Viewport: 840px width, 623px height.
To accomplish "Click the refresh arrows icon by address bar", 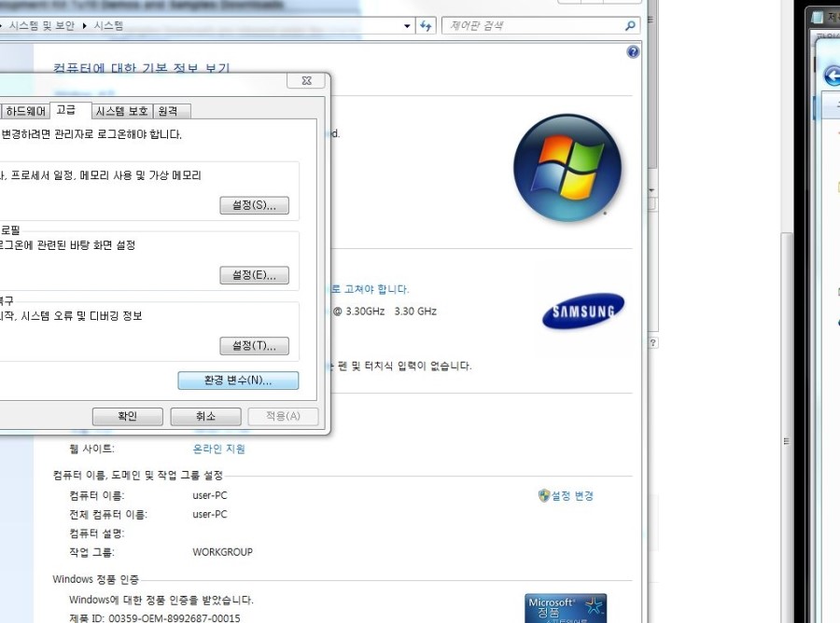I will tap(426, 26).
